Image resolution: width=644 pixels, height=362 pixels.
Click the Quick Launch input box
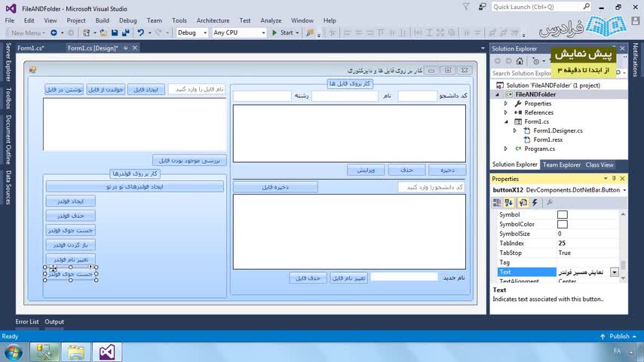[536, 7]
